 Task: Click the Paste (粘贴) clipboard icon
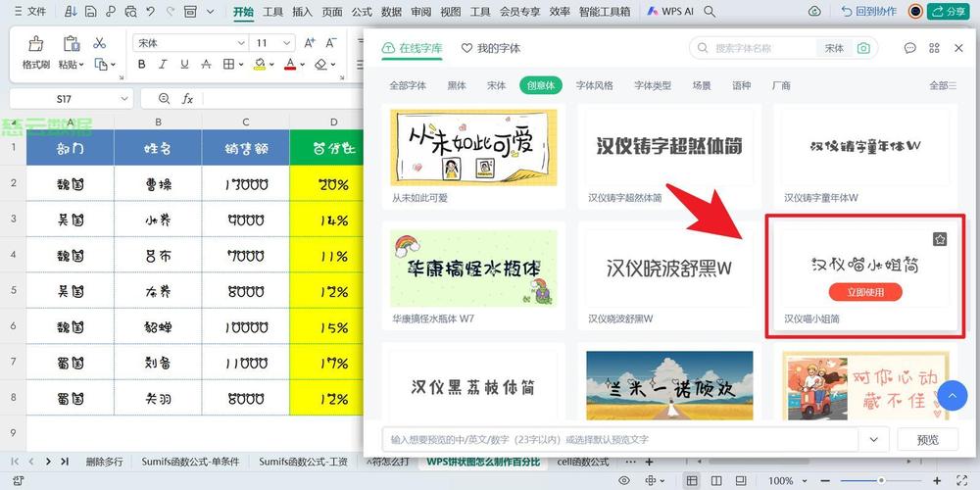[72, 44]
